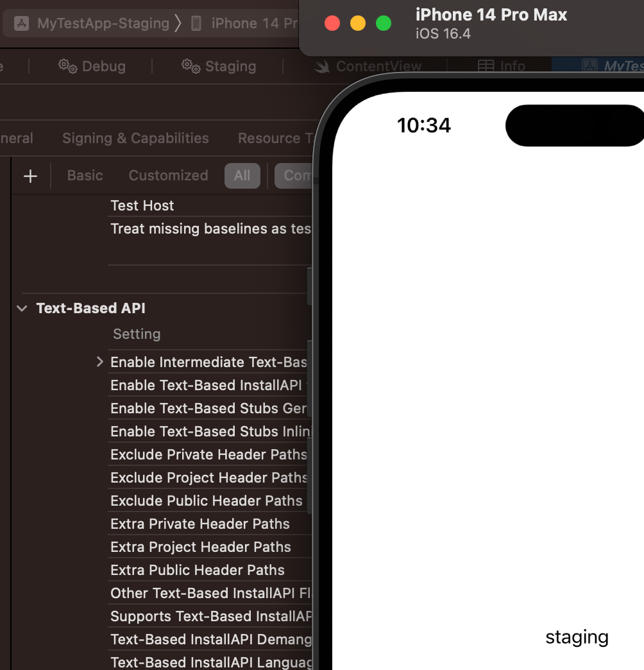This screenshot has width=644, height=670.
Task: Select Enable Intermediate Text-Based row
Action: point(209,362)
